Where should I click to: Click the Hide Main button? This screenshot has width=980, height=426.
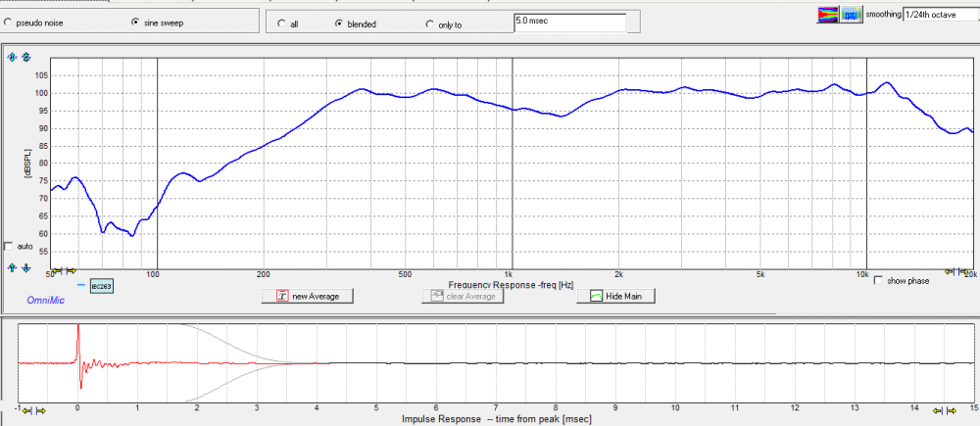pyautogui.click(x=615, y=296)
